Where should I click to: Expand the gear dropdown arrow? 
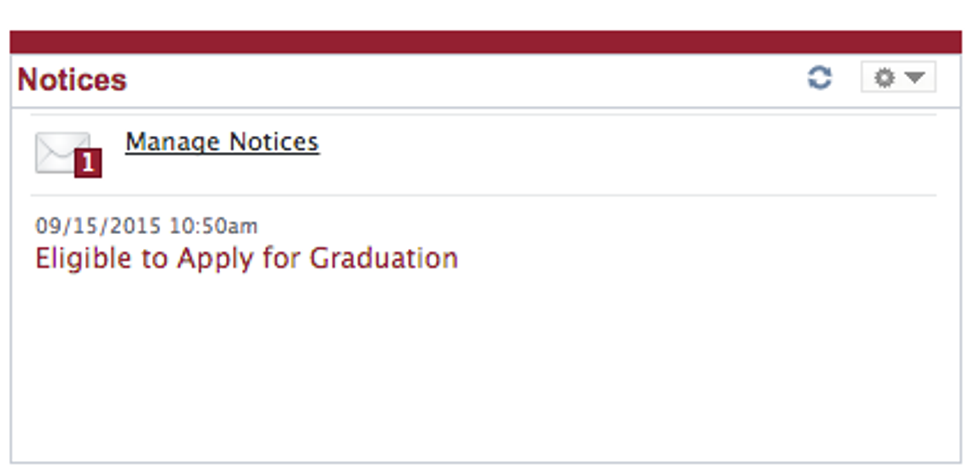pyautogui.click(x=915, y=78)
